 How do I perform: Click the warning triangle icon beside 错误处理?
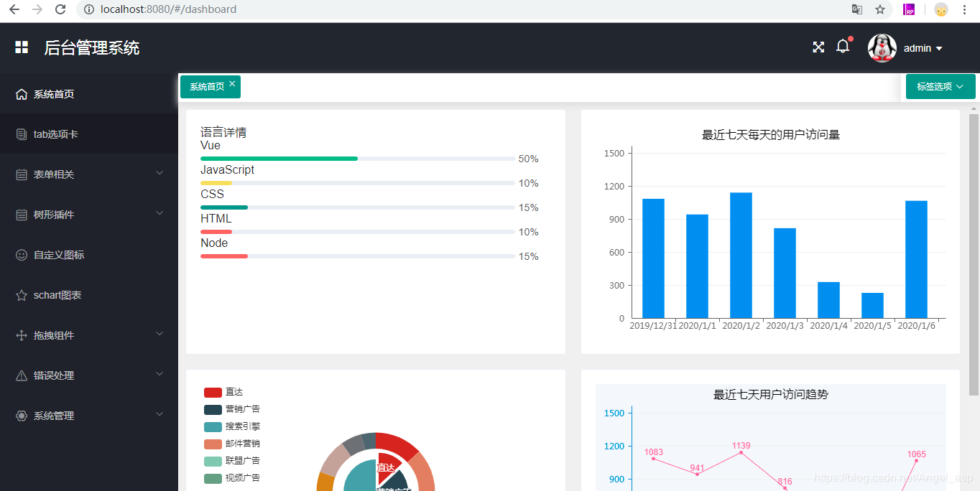pos(22,375)
